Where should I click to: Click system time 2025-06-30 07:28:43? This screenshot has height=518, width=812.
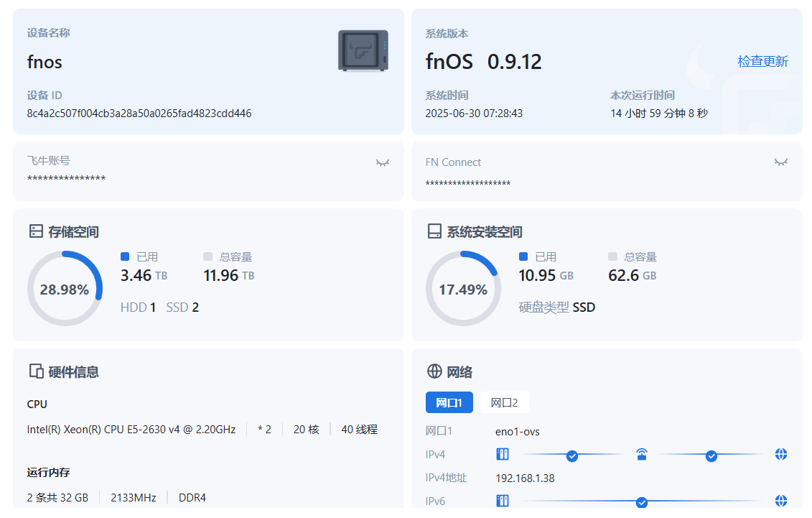474,114
